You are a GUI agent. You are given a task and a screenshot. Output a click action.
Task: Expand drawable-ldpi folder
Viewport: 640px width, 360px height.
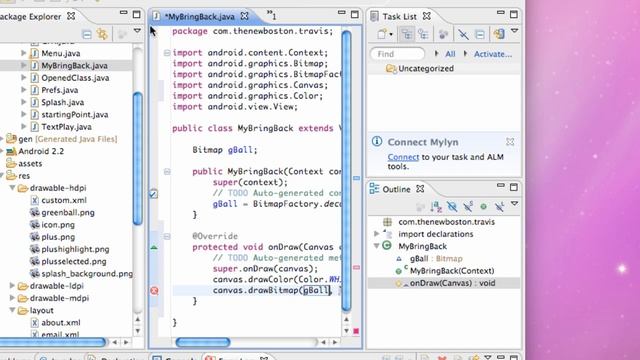coord(12,286)
